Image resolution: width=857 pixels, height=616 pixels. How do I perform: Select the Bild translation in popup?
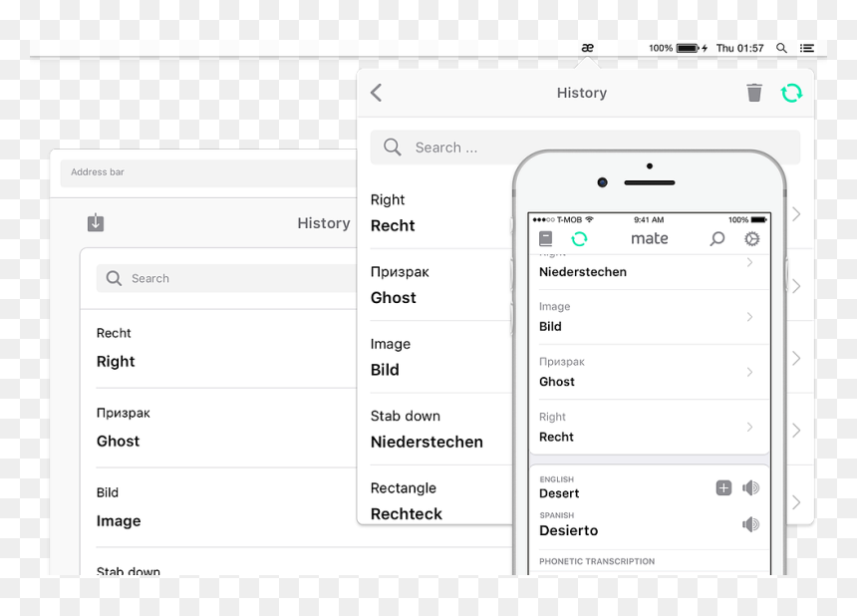click(x=385, y=370)
